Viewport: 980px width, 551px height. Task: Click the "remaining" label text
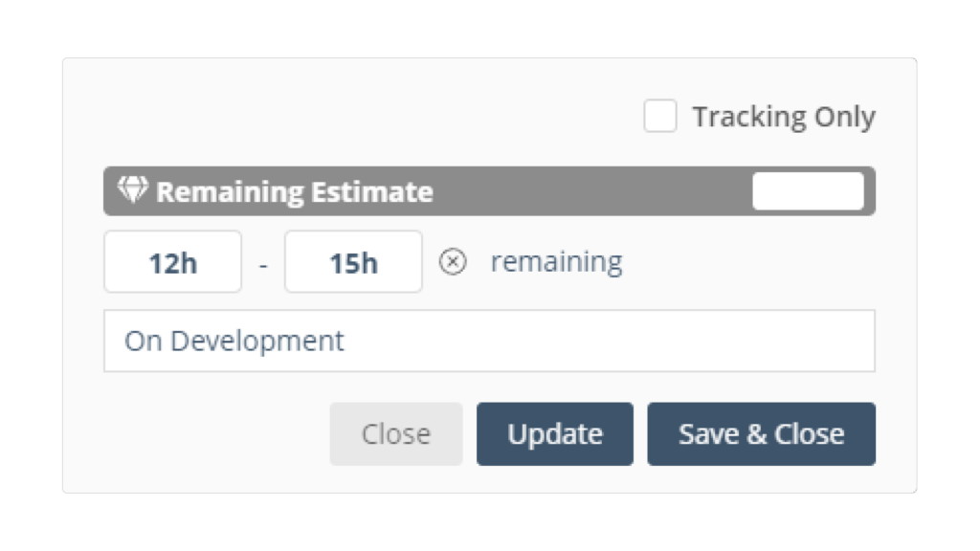coord(556,262)
